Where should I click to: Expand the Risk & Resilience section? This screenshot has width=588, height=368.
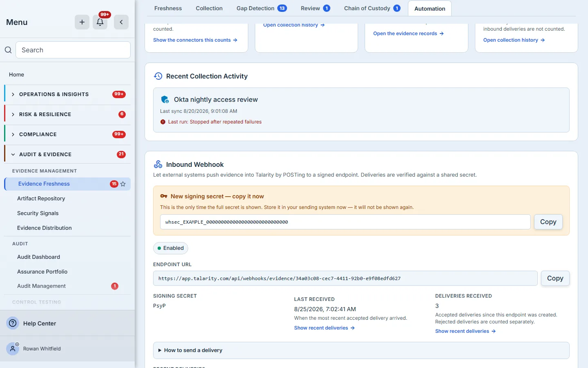tap(67, 114)
